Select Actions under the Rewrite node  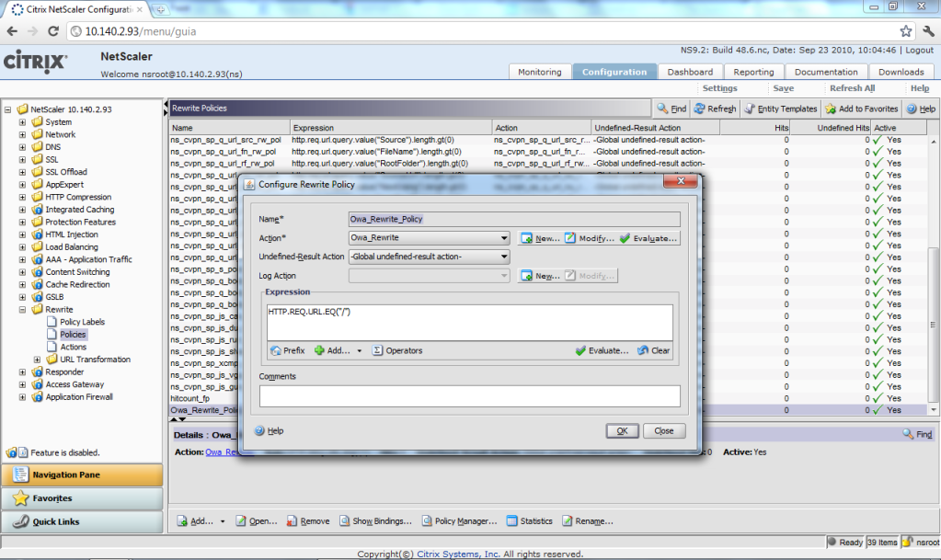pyautogui.click(x=74, y=347)
